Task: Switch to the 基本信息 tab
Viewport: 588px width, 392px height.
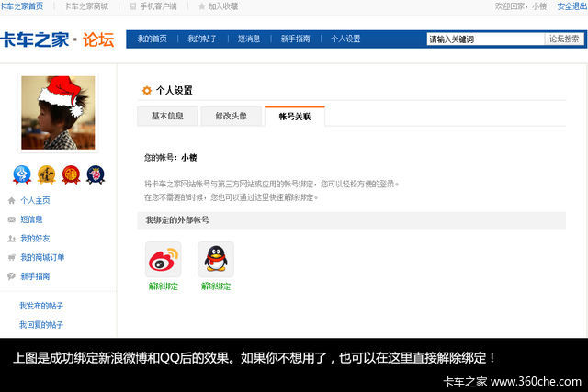Action: coord(167,117)
